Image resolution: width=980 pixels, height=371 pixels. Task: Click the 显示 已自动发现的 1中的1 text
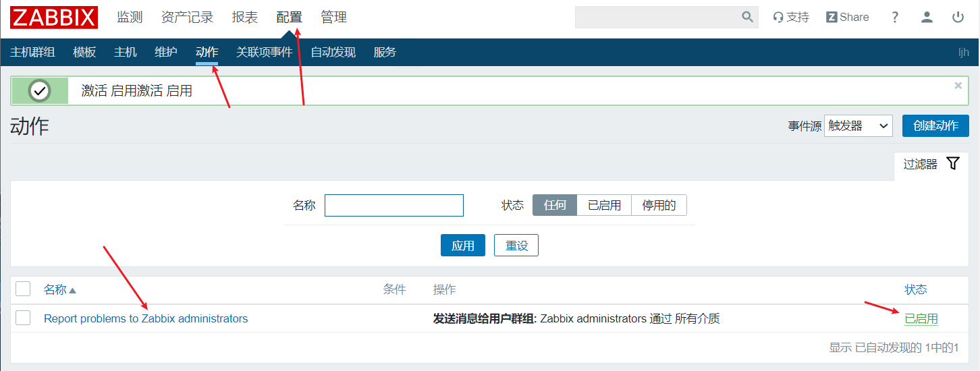894,347
